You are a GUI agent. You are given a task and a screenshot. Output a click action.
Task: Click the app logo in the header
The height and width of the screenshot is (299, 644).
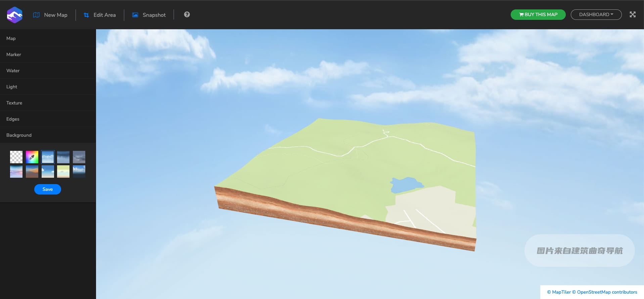click(x=14, y=15)
